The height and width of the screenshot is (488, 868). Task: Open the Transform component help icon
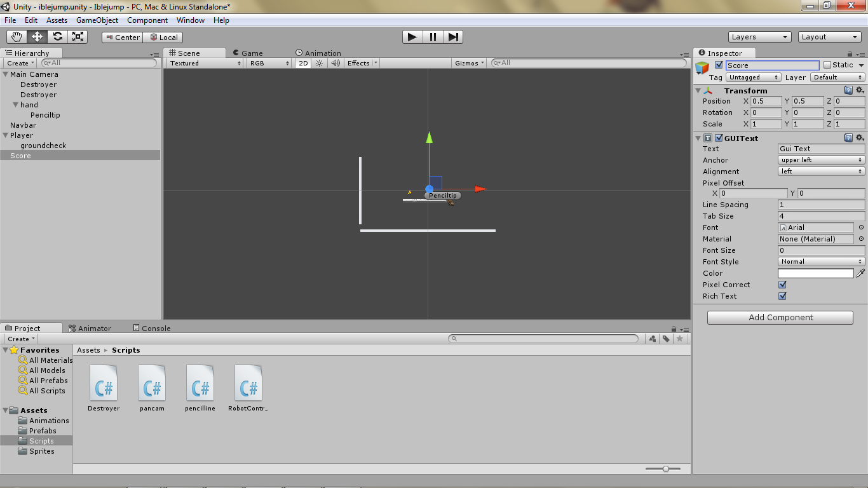848,90
